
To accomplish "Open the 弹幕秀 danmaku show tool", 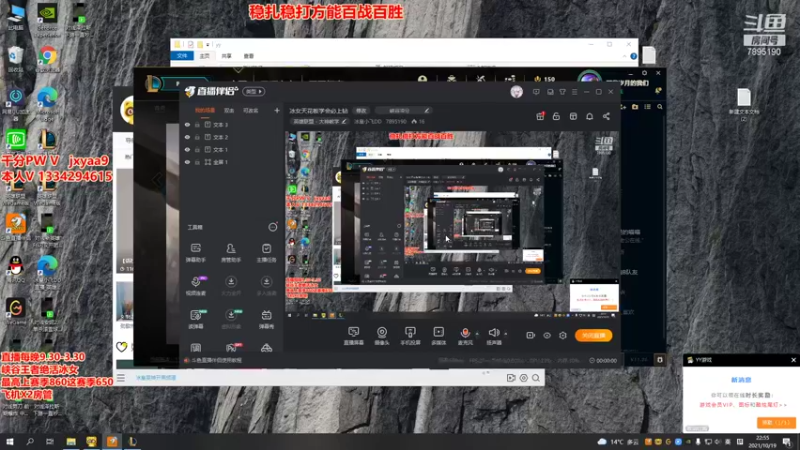I will point(266,319).
